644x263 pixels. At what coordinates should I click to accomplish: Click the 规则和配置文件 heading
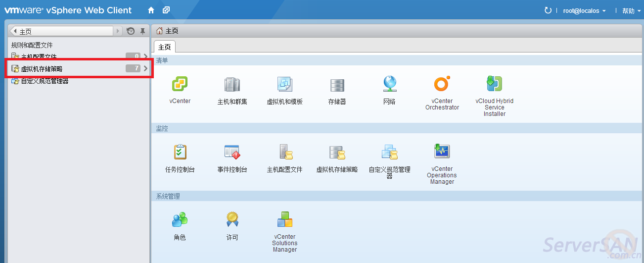[32, 45]
